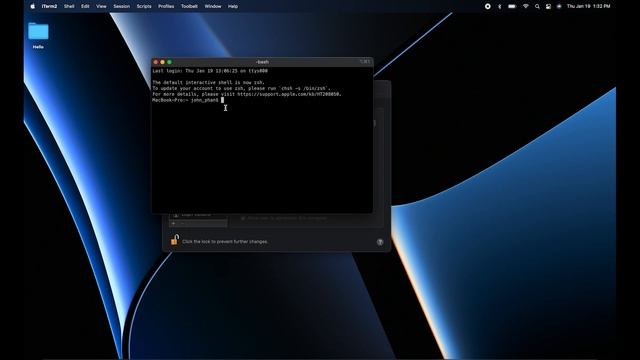Click the add user plus button
The width and height of the screenshot is (640, 360).
point(173,224)
